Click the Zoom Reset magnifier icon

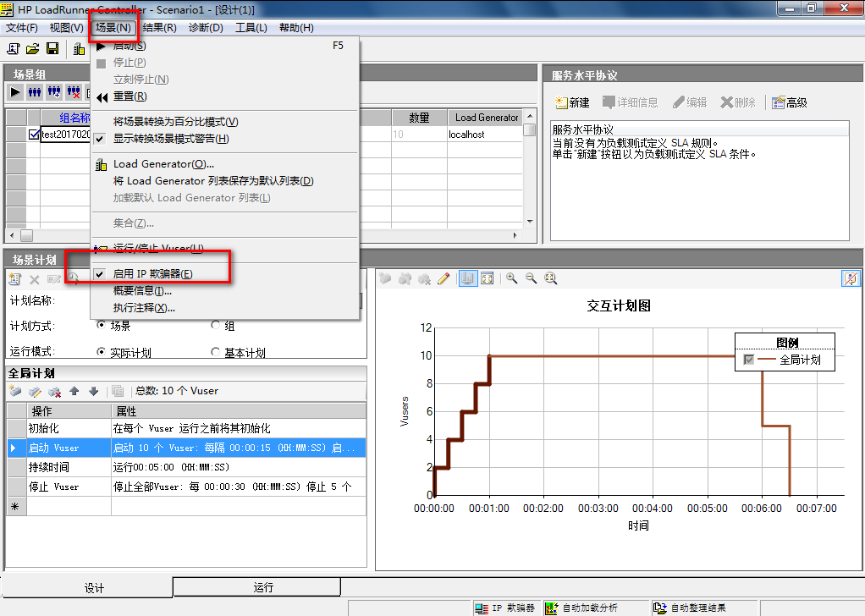pyautogui.click(x=550, y=278)
